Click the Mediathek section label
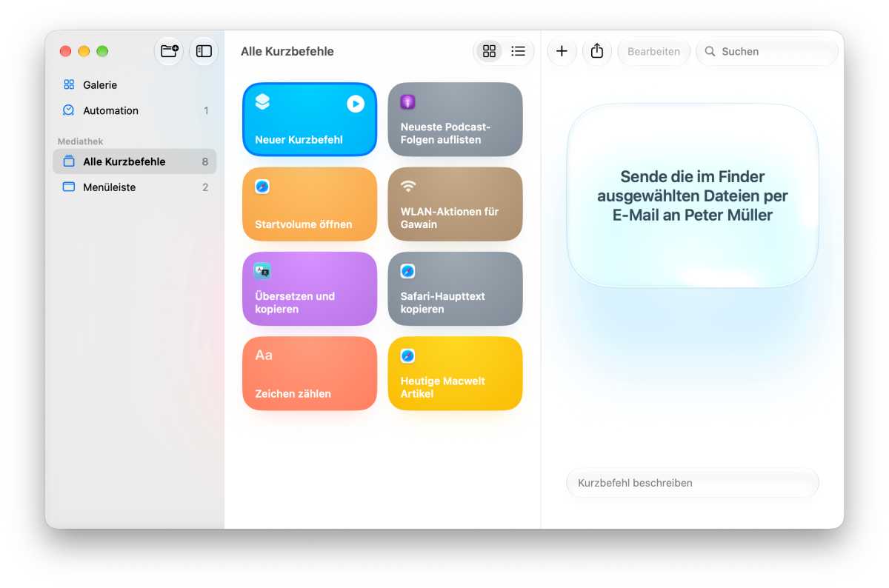The width and height of the screenshot is (889, 588). point(80,141)
